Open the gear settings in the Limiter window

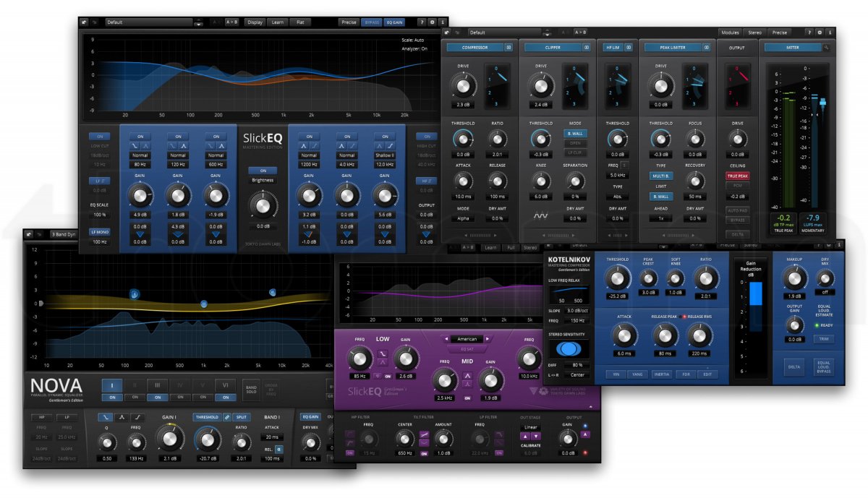[820, 33]
